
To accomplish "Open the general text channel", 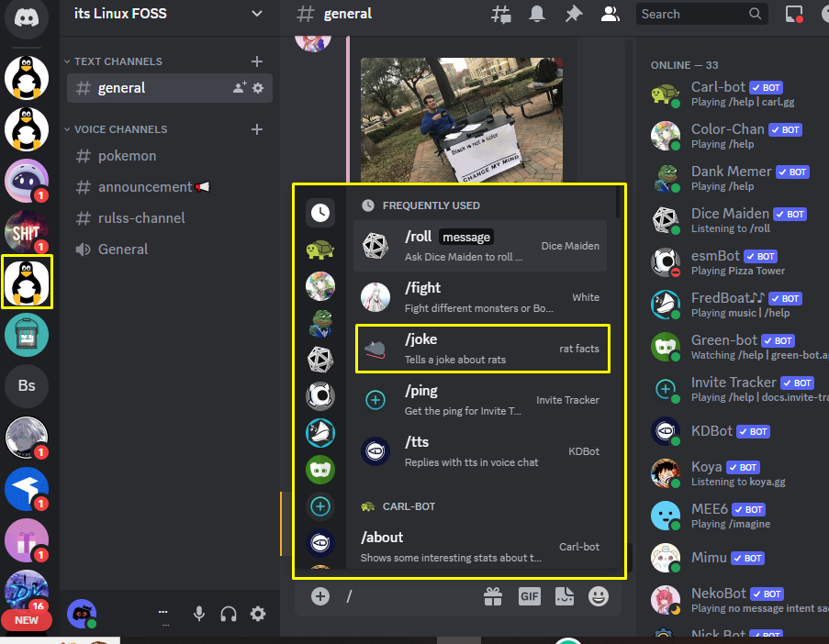I will [x=170, y=88].
